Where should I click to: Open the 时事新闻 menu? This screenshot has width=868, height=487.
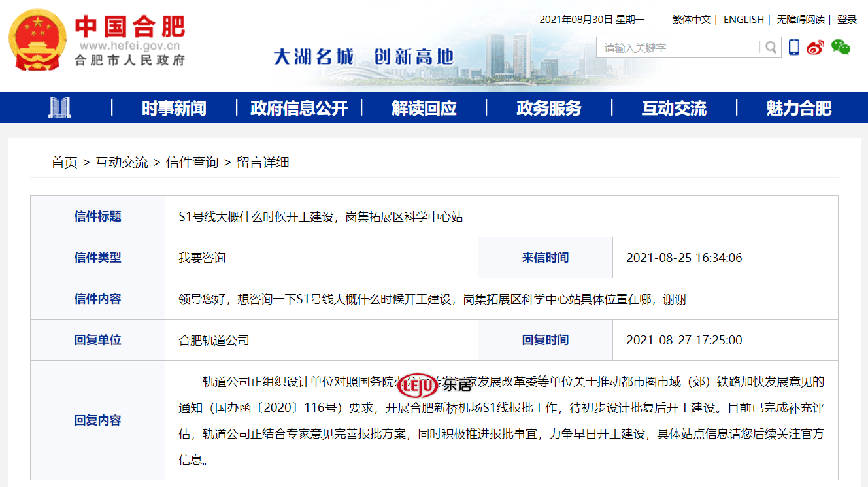[174, 109]
